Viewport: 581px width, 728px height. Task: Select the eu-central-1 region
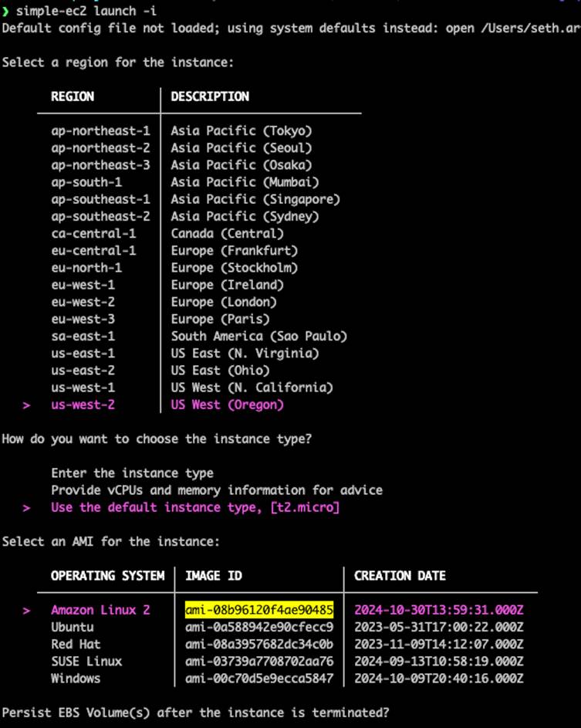[x=93, y=251]
